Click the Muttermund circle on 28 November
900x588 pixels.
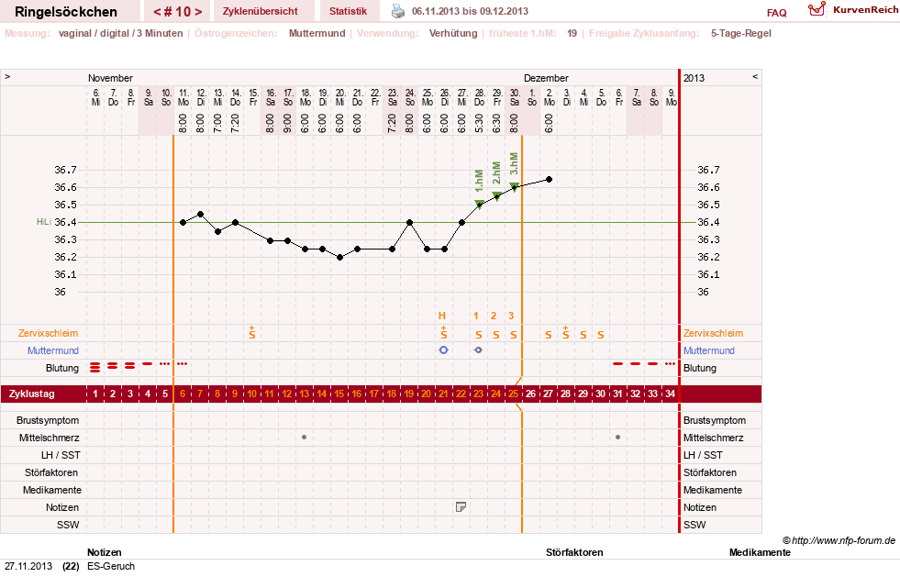tap(478, 349)
